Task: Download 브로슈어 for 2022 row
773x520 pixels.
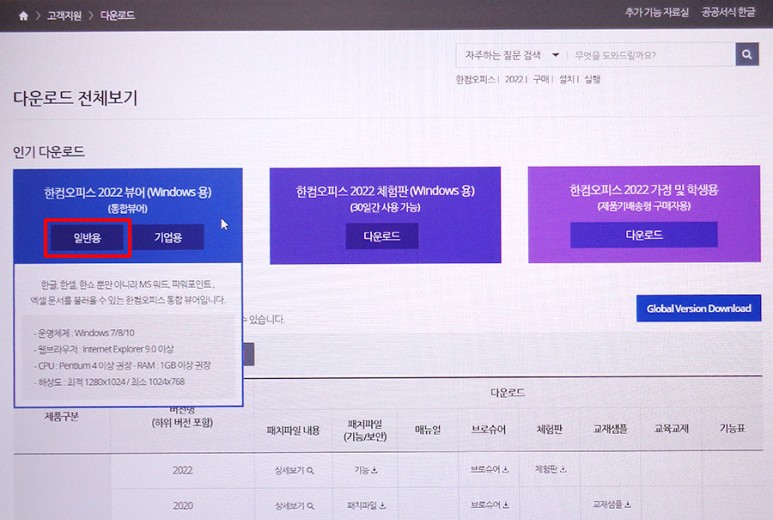Action: (489, 469)
